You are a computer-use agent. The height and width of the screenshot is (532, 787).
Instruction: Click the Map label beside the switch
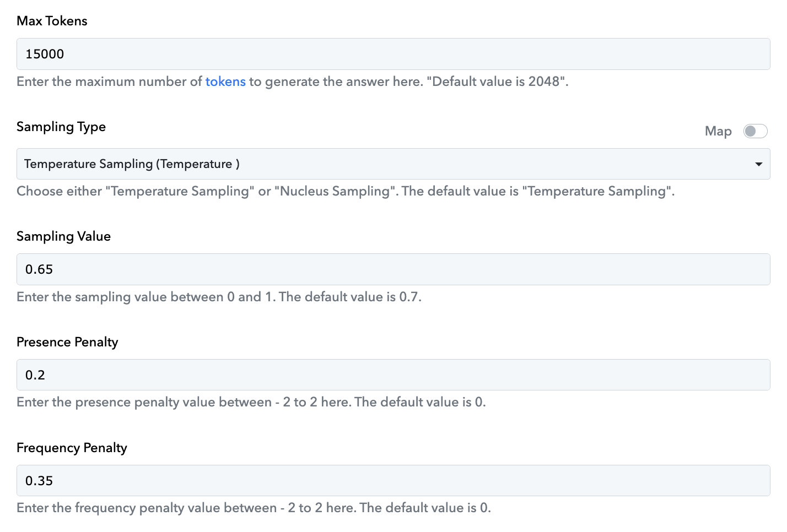click(x=718, y=131)
